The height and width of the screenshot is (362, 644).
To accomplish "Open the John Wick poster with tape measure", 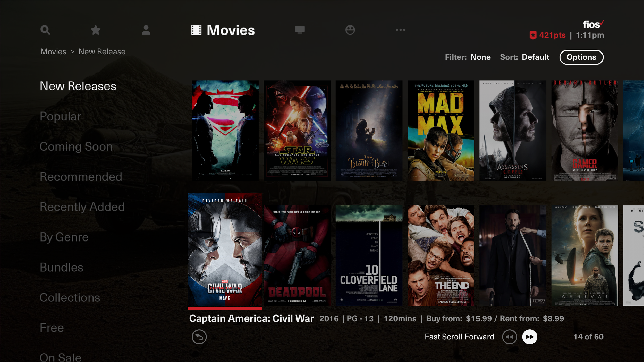I will pyautogui.click(x=513, y=255).
